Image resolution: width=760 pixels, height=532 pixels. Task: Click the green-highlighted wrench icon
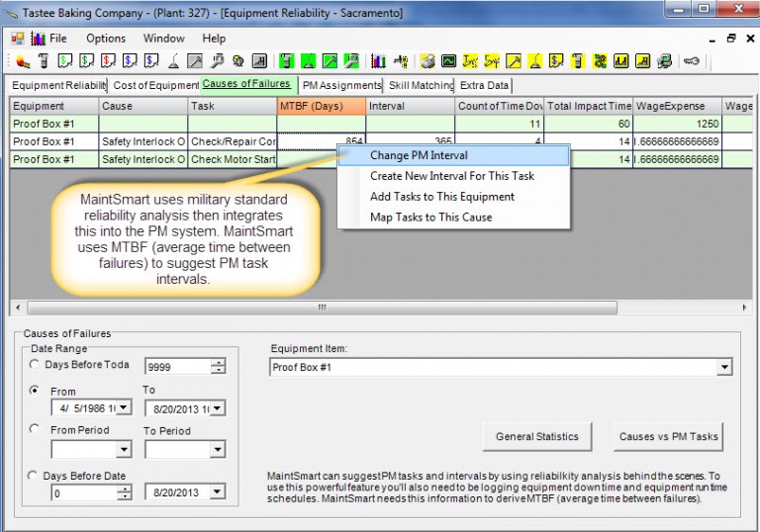point(351,61)
